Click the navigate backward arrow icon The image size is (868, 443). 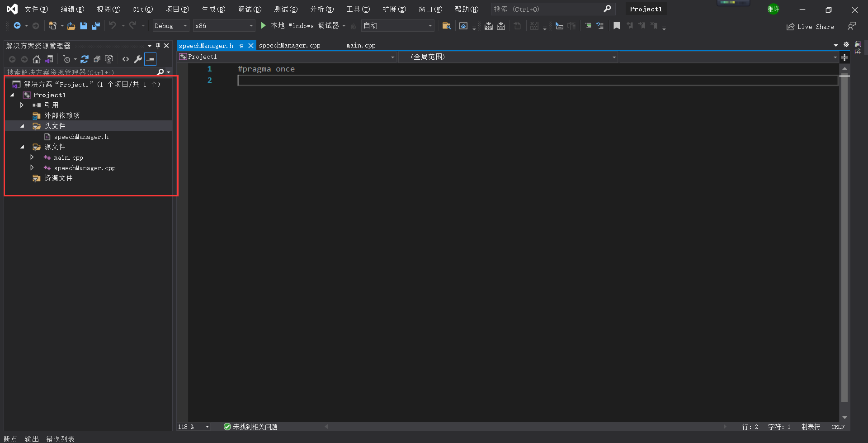point(17,26)
